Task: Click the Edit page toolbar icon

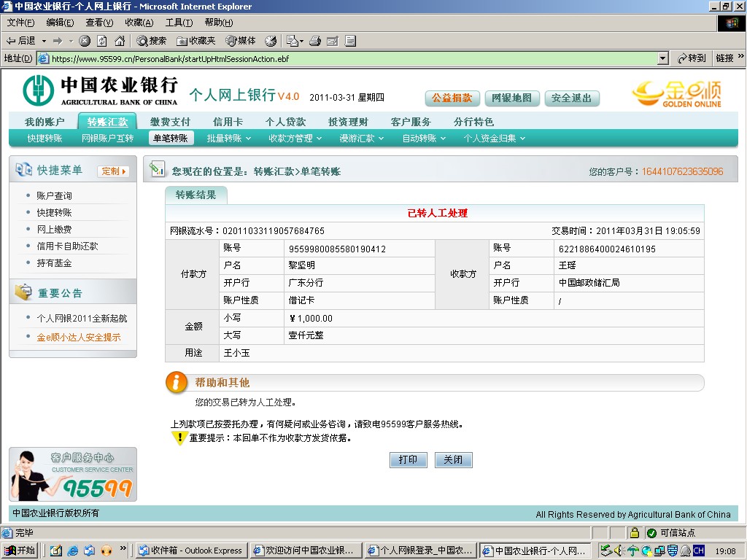Action: (333, 41)
